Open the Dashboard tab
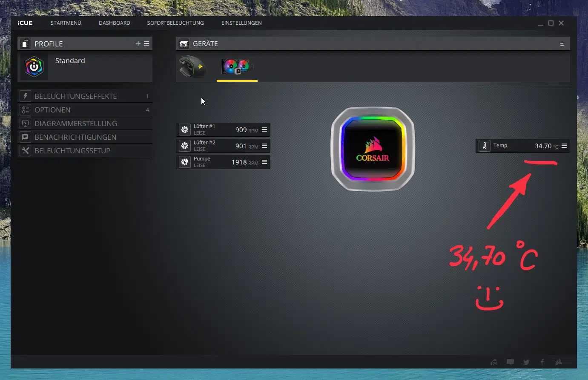This screenshot has width=588, height=380. (x=115, y=23)
